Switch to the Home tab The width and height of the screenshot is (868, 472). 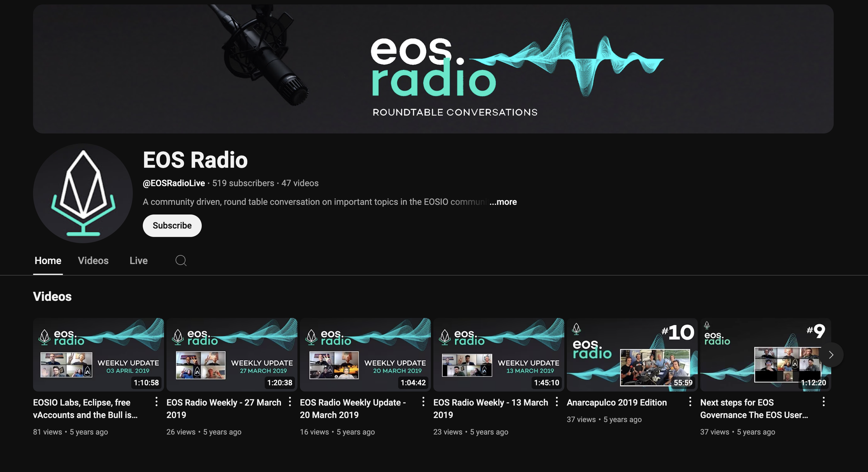tap(48, 261)
